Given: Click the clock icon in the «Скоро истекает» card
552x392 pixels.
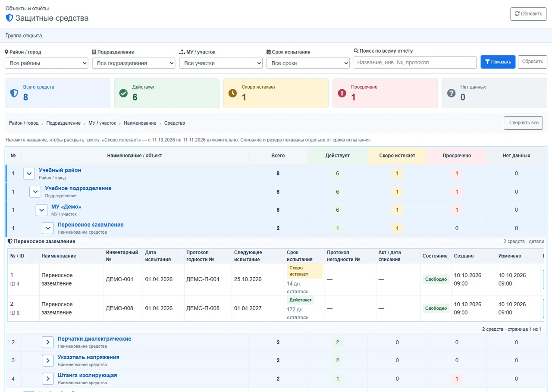Looking at the screenshot, I should (232, 93).
